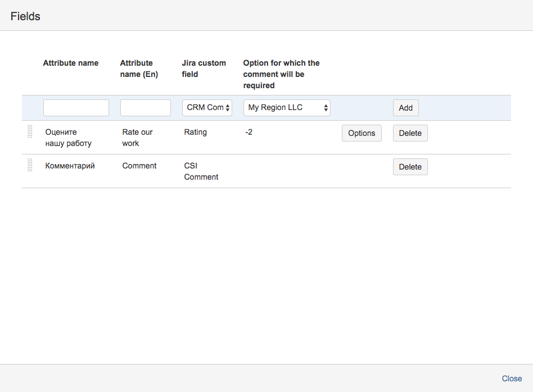Grab the drag handle of the Комментарий row

click(x=30, y=166)
